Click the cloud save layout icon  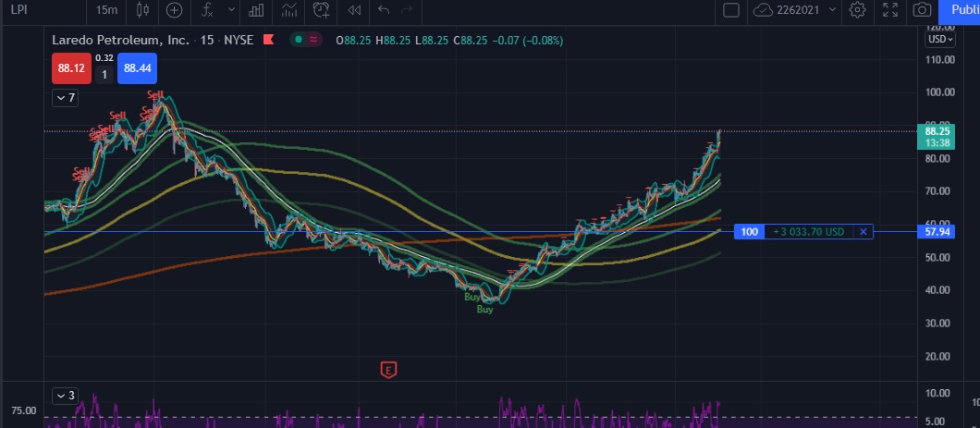pos(762,10)
